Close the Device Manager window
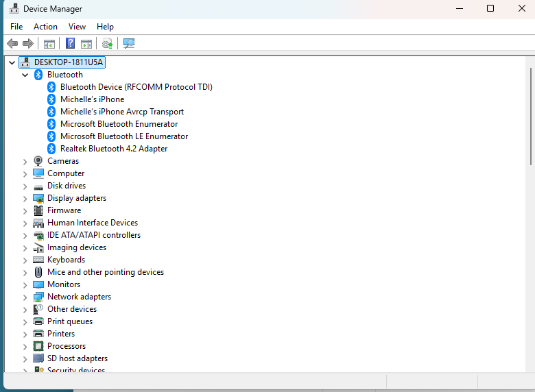535x392 pixels. (x=522, y=8)
